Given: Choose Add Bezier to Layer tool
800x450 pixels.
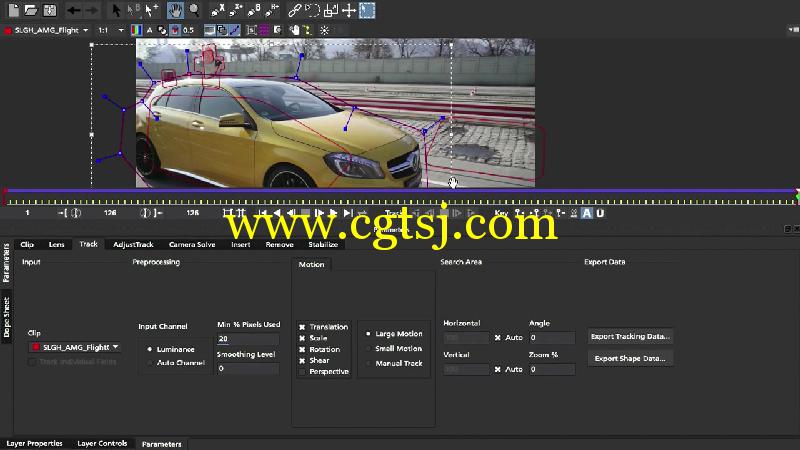Looking at the screenshot, I should (x=272, y=10).
